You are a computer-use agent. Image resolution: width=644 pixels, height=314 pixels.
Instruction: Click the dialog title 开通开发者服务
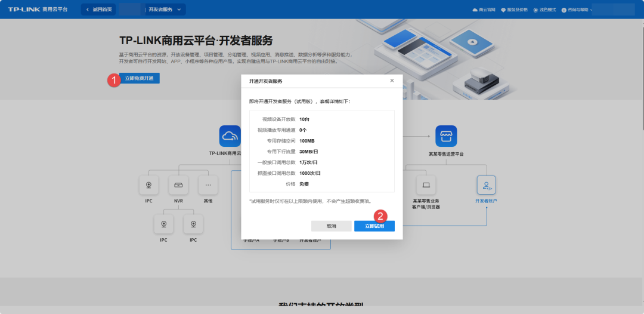266,81
